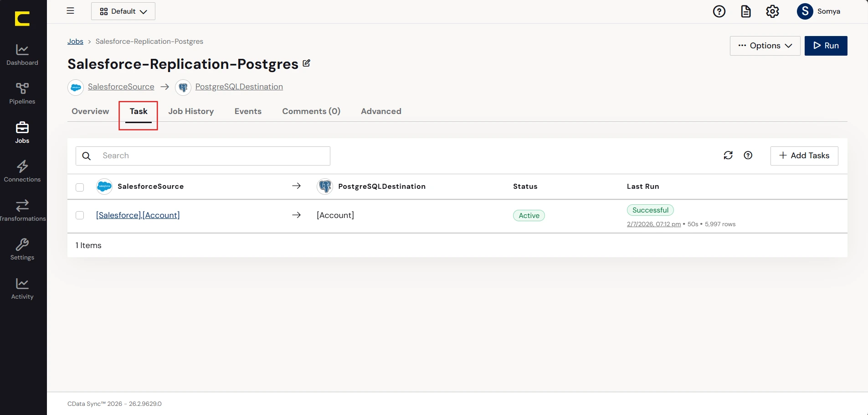
Task: Click the gear settings icon in header
Action: coord(773,11)
